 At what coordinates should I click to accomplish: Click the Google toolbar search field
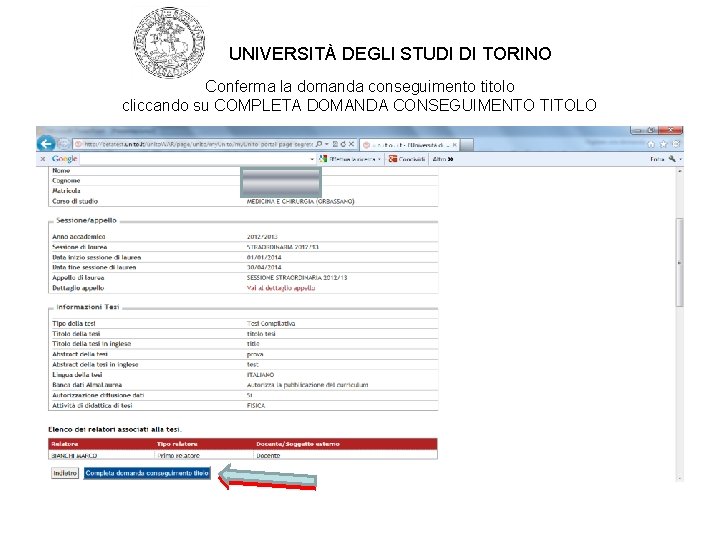point(194,159)
